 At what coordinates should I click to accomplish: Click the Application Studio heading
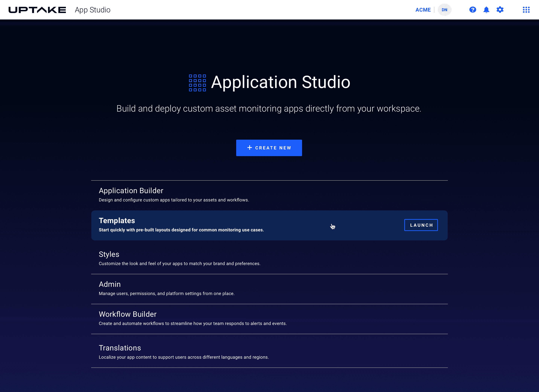point(280,82)
